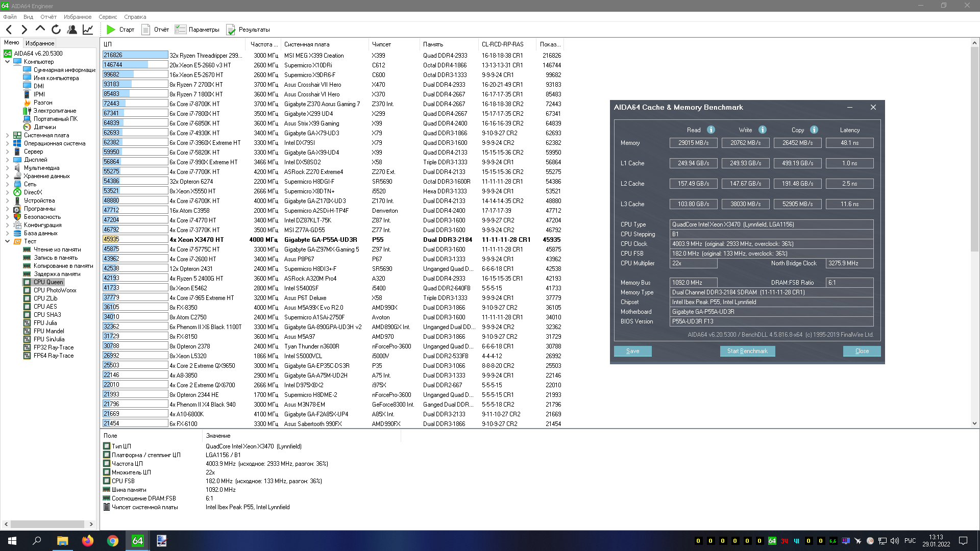Click the user profile toolbar icon

pos(72,30)
